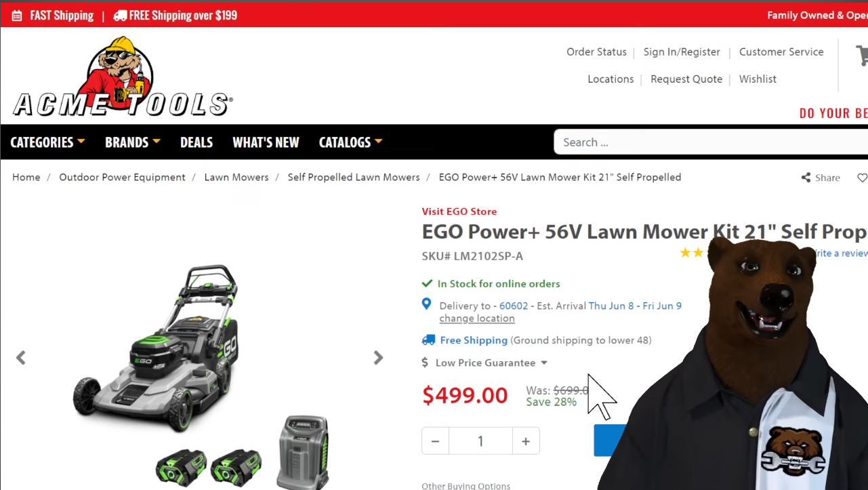Click the Acme Tools logo
Screen dimensions: 868x490
123,76
